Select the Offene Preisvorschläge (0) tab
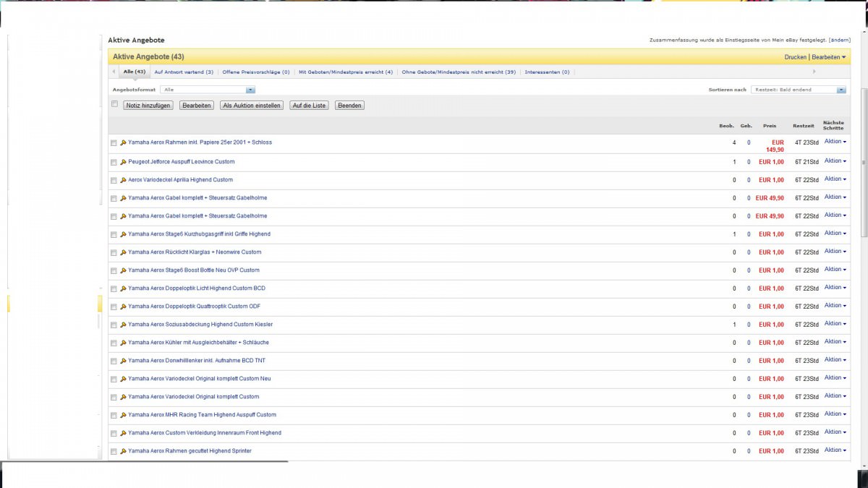Viewport: 868px width, 488px height. pyautogui.click(x=256, y=72)
